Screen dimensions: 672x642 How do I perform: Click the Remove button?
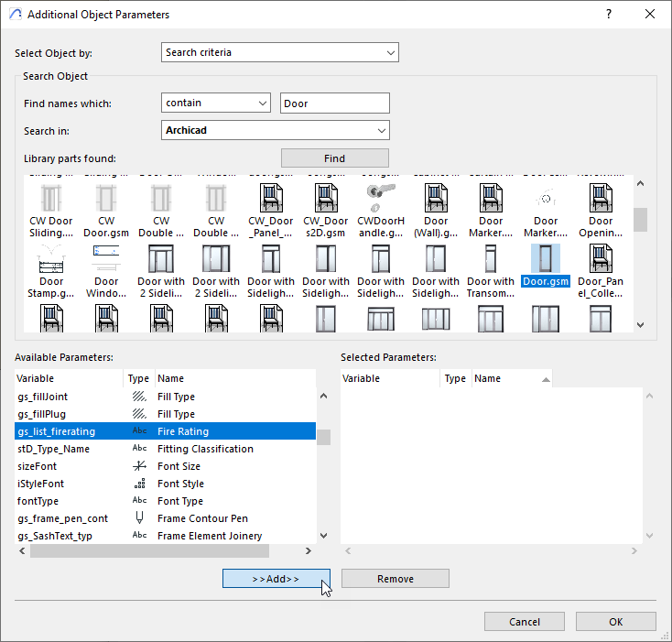[x=395, y=579]
